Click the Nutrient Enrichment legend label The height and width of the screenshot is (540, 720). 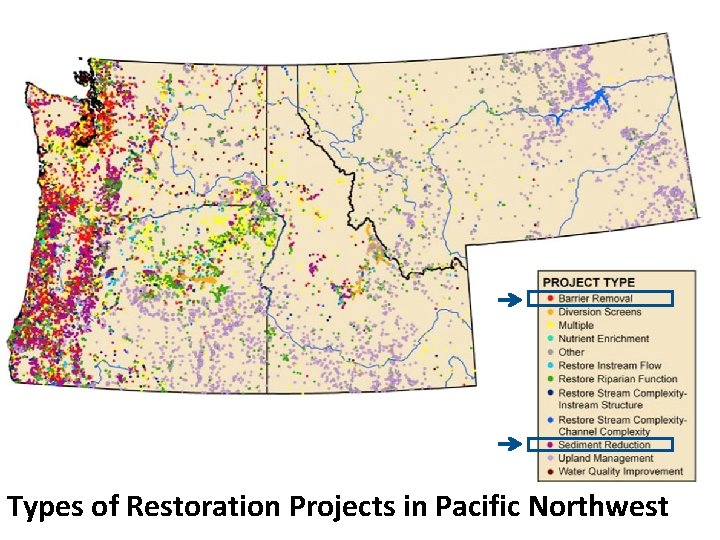coord(603,339)
